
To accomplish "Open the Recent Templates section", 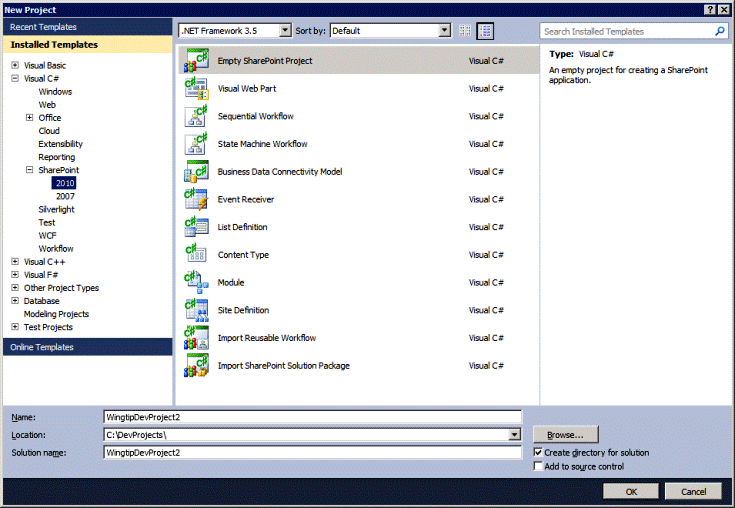I will click(x=88, y=27).
